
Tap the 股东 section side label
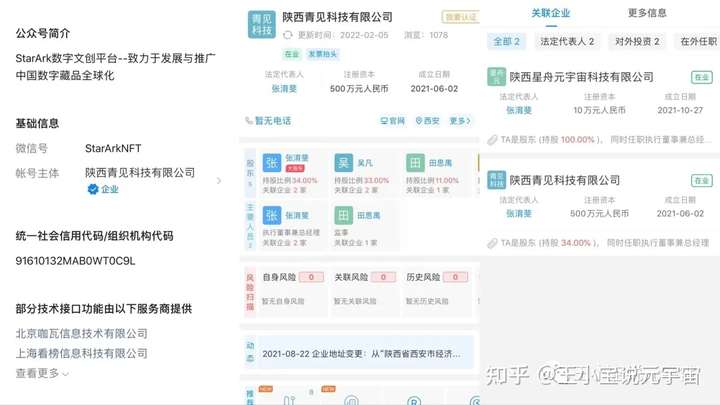point(250,173)
